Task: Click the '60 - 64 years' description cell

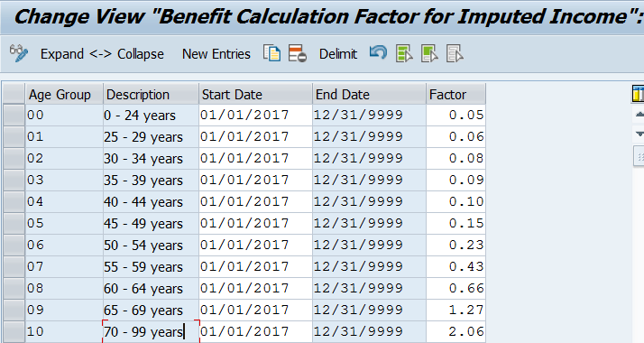Action: point(151,288)
